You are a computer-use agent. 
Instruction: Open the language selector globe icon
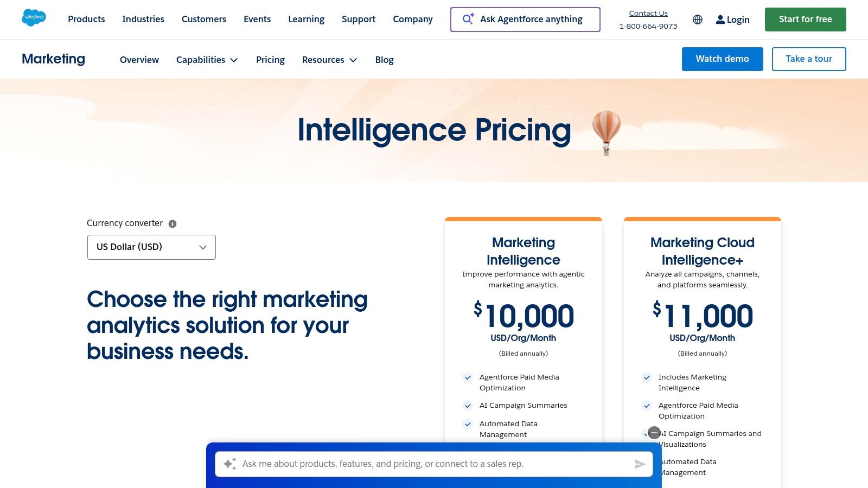(697, 20)
